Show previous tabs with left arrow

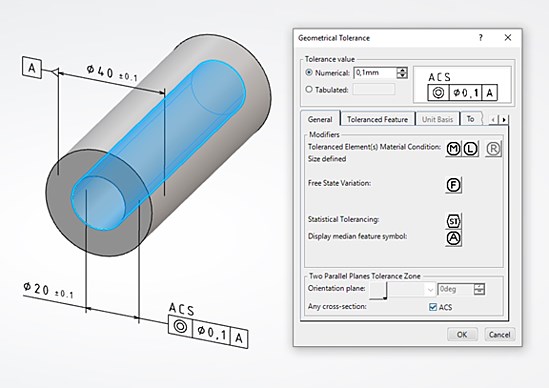coord(493,120)
